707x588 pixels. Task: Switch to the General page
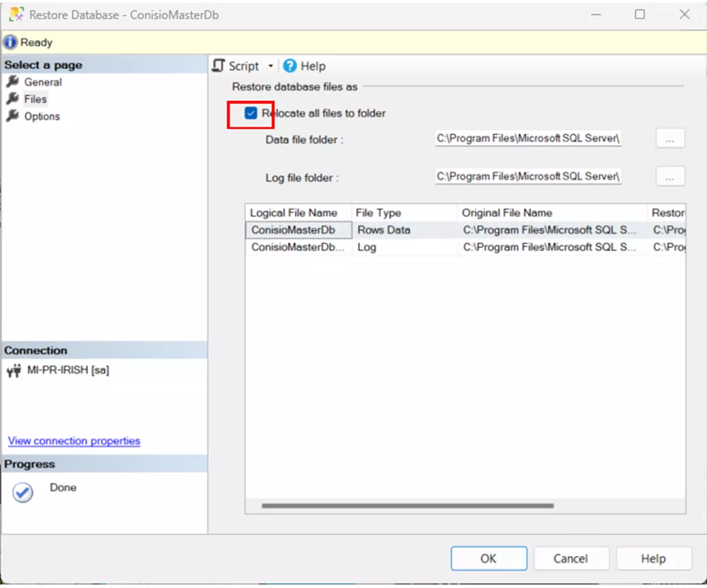pyautogui.click(x=43, y=82)
